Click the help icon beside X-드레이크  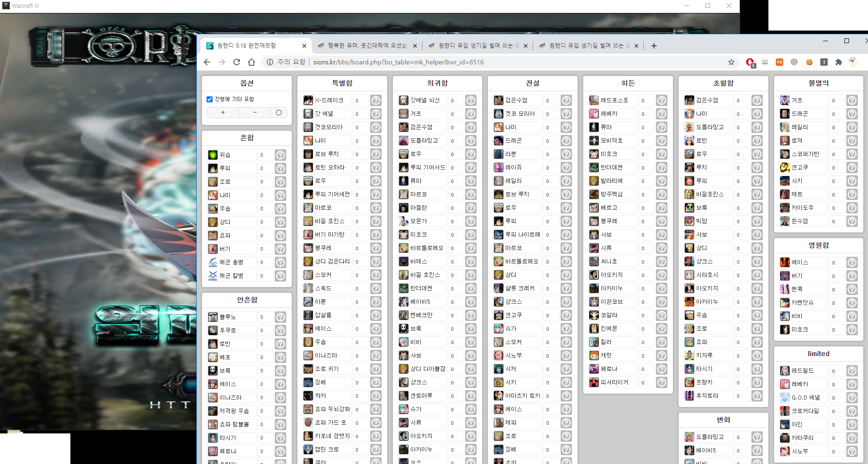click(376, 100)
